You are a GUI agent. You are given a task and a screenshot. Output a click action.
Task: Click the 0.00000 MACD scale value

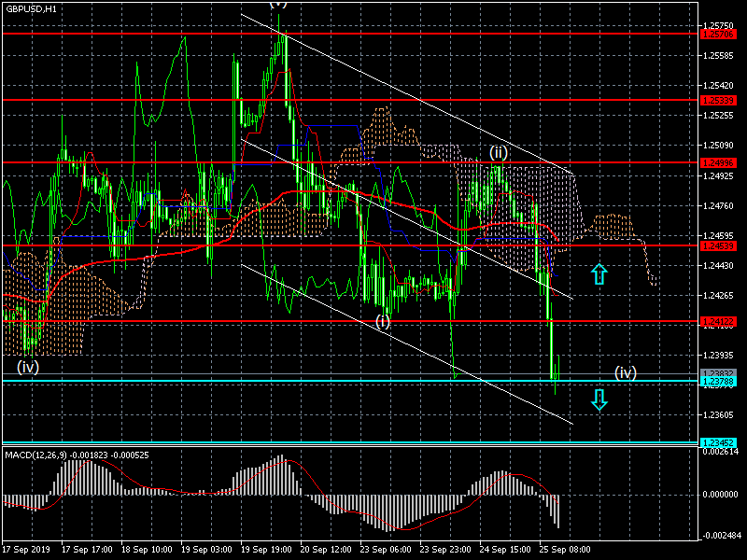pos(722,495)
